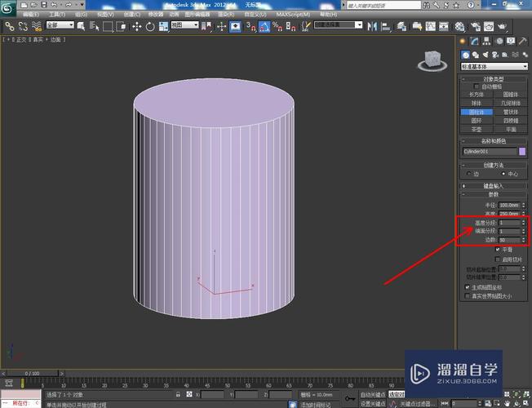Open the Hierarchy panel tab icon
Image resolution: width=532 pixels, height=408 pixels.
pos(485,41)
